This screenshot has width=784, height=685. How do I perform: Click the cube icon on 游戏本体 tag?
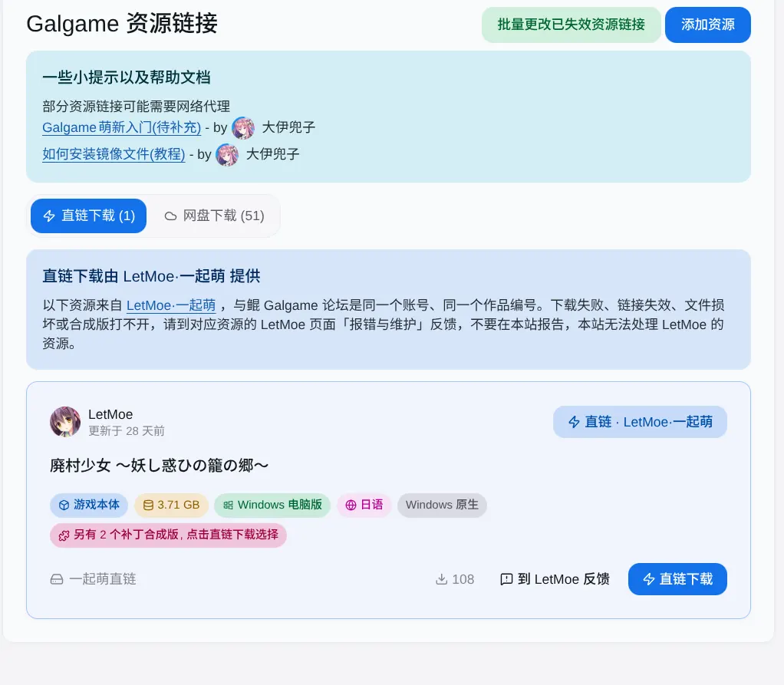[64, 505]
